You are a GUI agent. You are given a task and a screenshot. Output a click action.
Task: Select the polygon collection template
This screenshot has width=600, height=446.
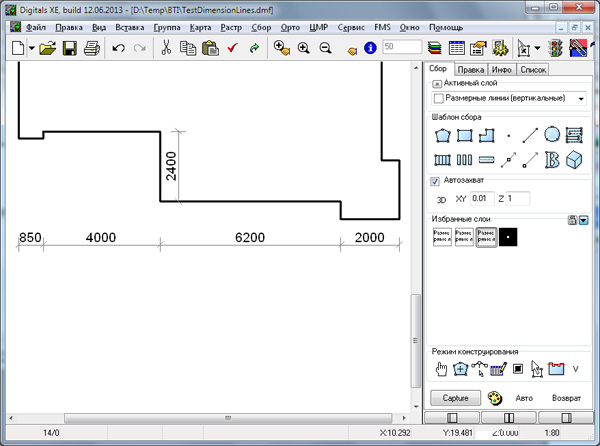442,135
